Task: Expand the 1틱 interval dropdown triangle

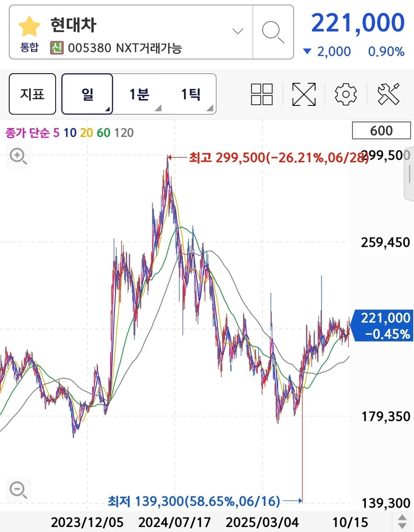Action: click(x=211, y=107)
